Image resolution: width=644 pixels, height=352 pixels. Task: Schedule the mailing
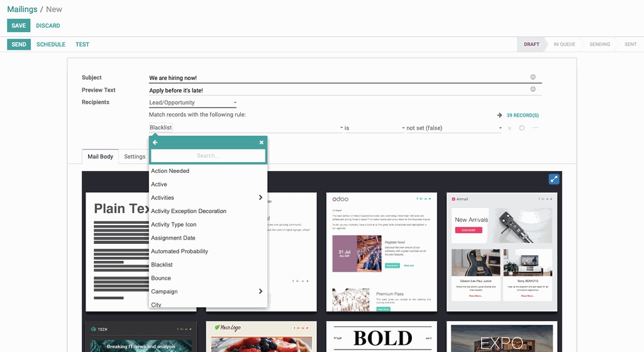(x=51, y=44)
